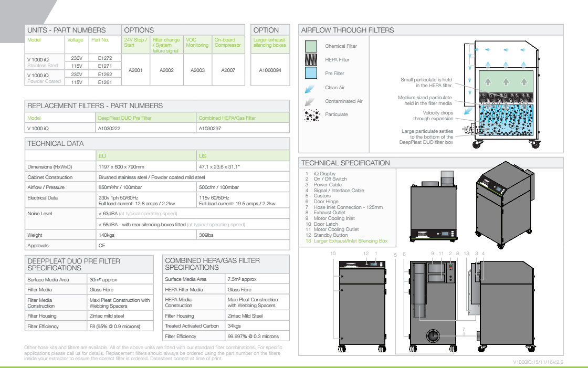Click option code A2003
The width and height of the screenshot is (588, 368).
pyautogui.click(x=197, y=70)
